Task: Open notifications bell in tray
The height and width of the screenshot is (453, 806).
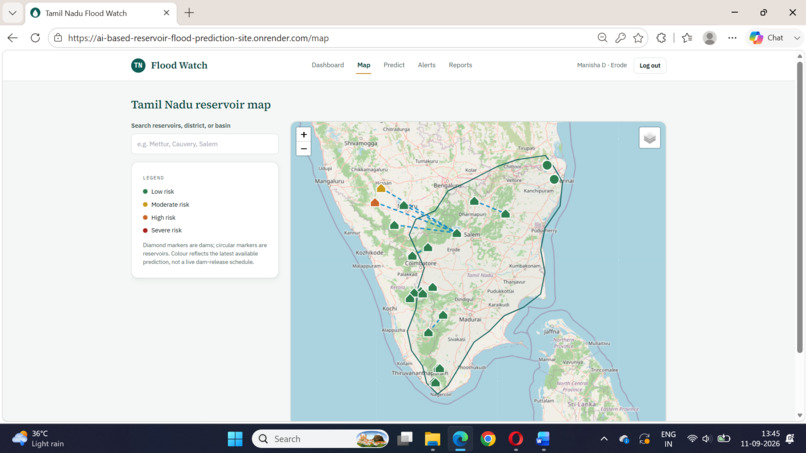Action: point(791,439)
